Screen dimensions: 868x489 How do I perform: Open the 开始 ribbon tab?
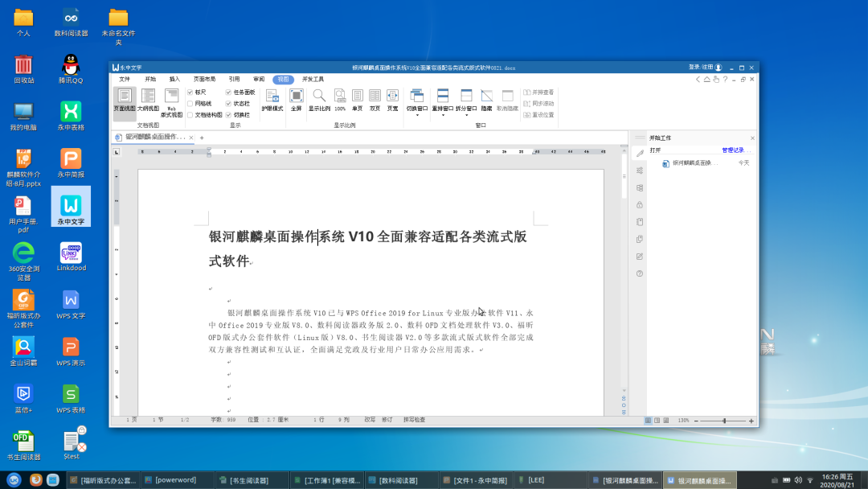[150, 79]
